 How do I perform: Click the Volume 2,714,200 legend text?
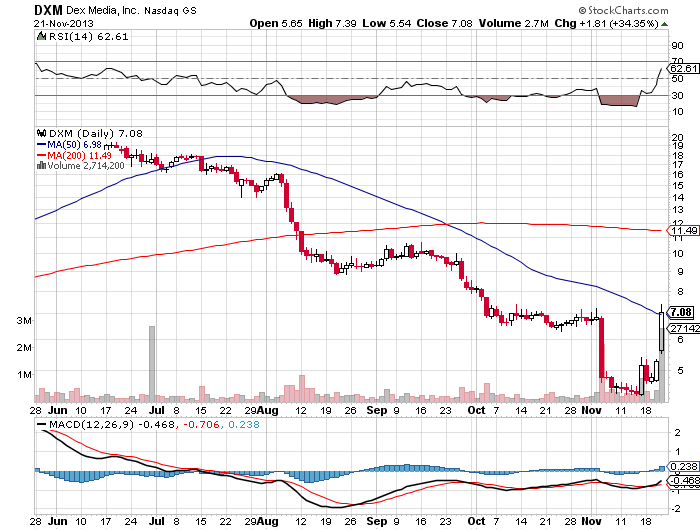point(86,166)
